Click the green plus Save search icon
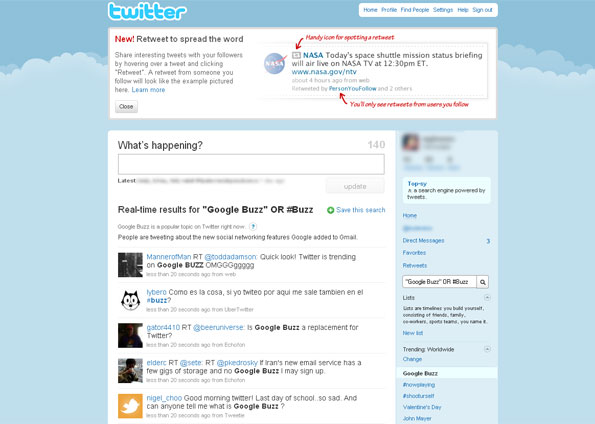The image size is (595, 424). click(331, 210)
